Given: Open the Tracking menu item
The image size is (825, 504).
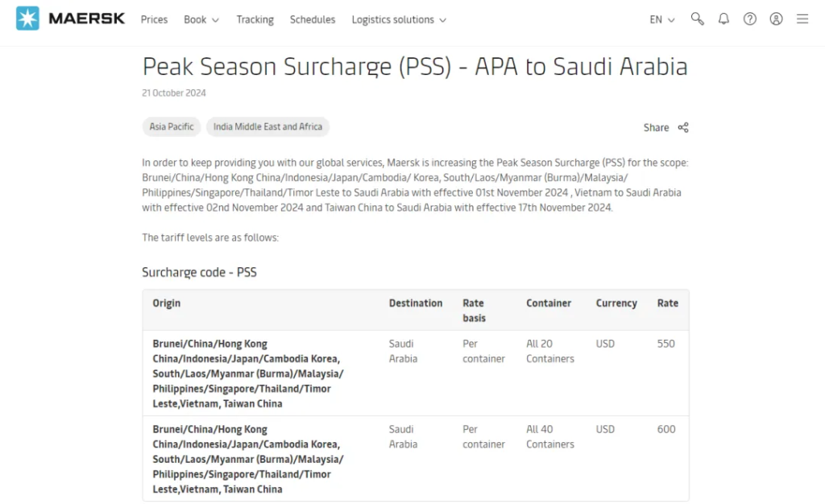Looking at the screenshot, I should point(255,19).
